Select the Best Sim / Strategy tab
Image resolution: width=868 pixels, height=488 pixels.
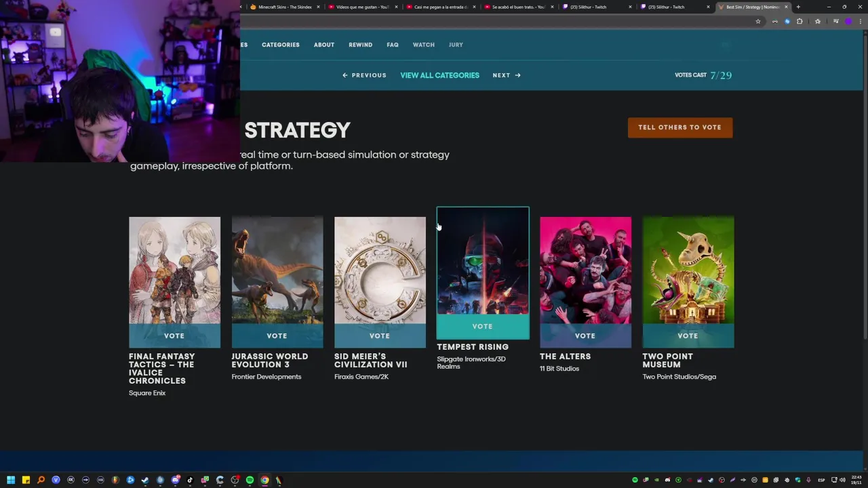[x=753, y=7]
